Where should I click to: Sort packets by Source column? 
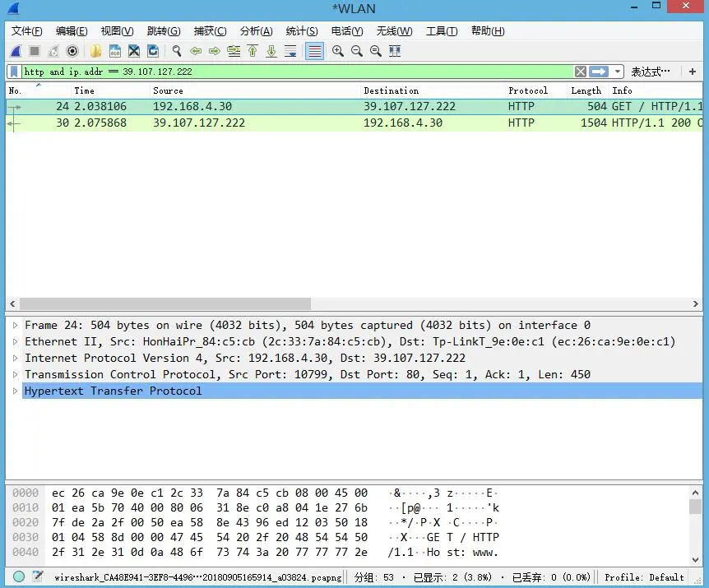click(x=255, y=90)
